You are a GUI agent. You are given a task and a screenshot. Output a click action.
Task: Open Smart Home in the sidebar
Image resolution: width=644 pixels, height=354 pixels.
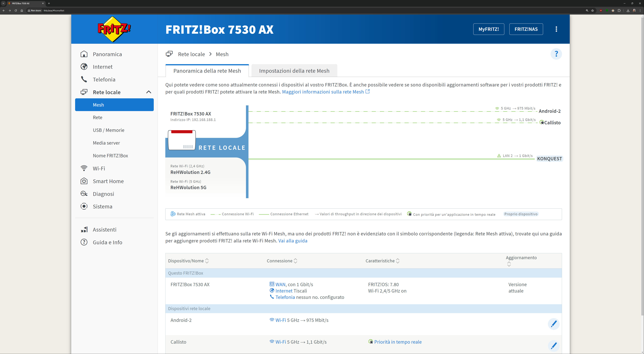108,181
